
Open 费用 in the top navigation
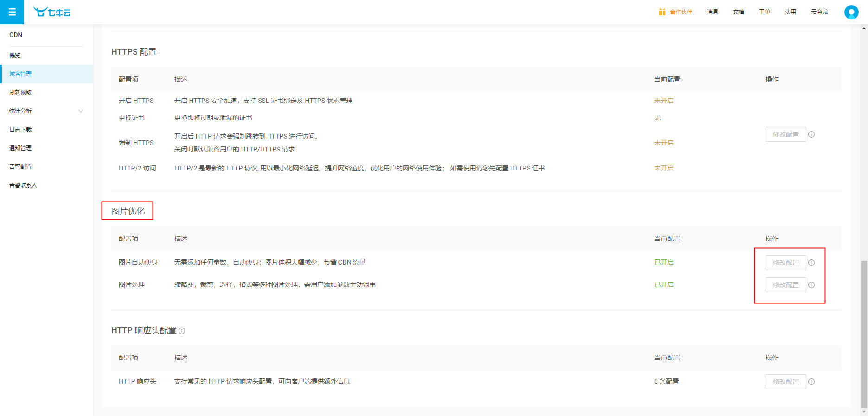(790, 12)
